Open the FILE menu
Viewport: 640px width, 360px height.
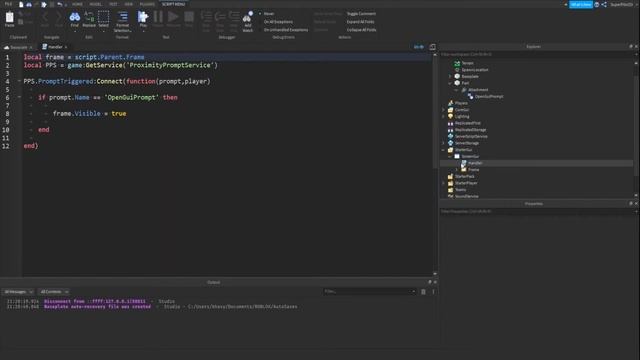8,4
